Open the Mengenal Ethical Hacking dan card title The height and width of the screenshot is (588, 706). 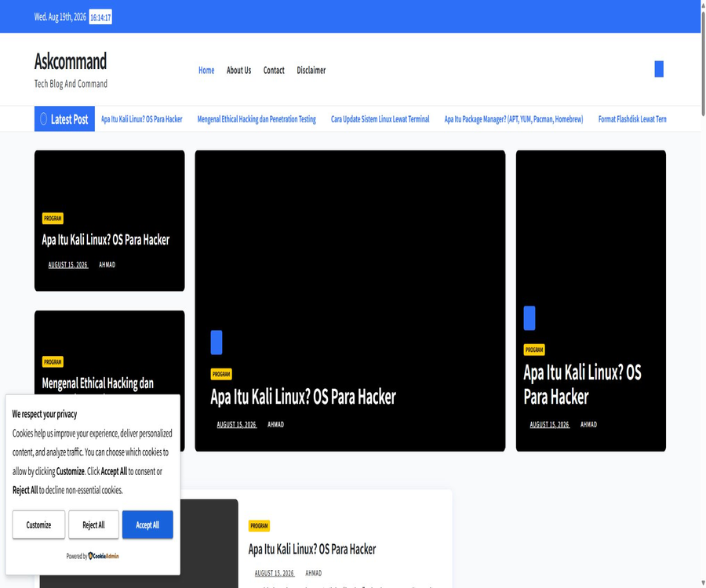[x=98, y=383]
